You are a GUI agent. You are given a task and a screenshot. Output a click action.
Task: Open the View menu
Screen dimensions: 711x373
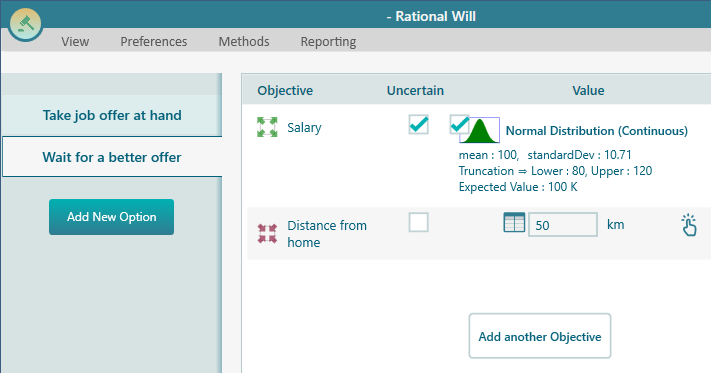click(75, 42)
